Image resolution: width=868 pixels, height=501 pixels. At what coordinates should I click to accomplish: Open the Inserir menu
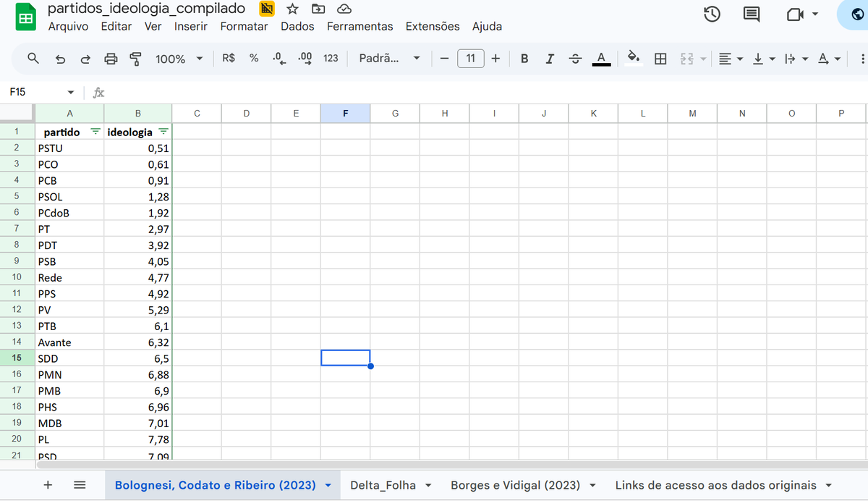point(191,26)
